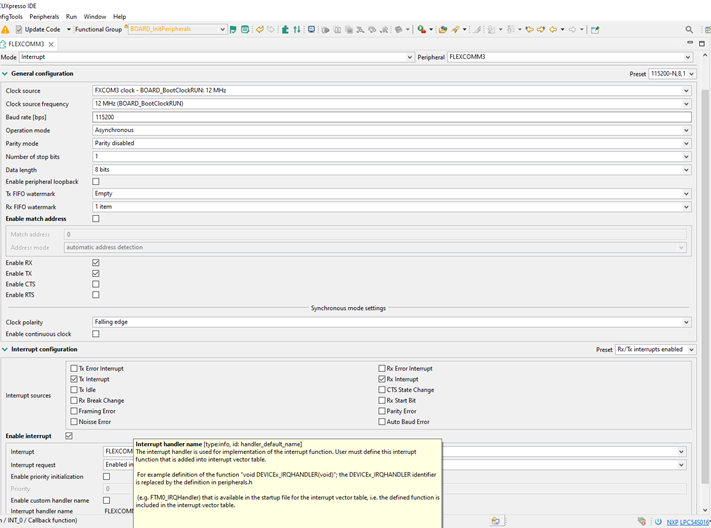Click the green up-down arrows icon

point(297,29)
